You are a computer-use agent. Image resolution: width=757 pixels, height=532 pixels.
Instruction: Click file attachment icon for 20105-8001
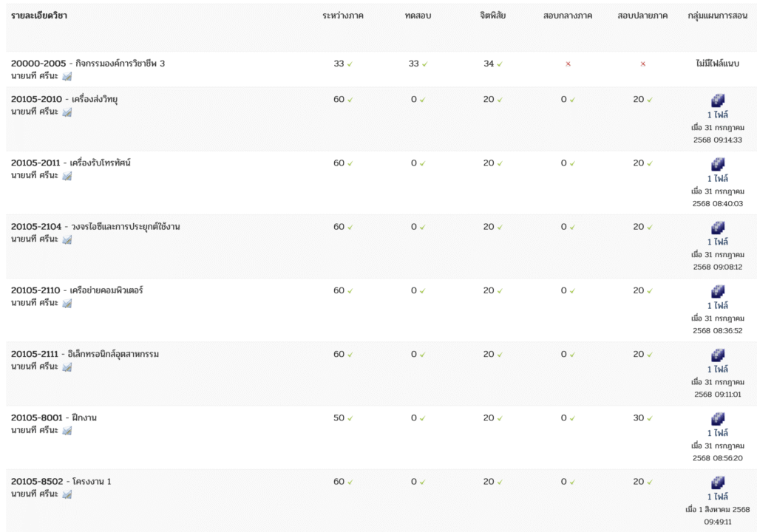pos(718,418)
